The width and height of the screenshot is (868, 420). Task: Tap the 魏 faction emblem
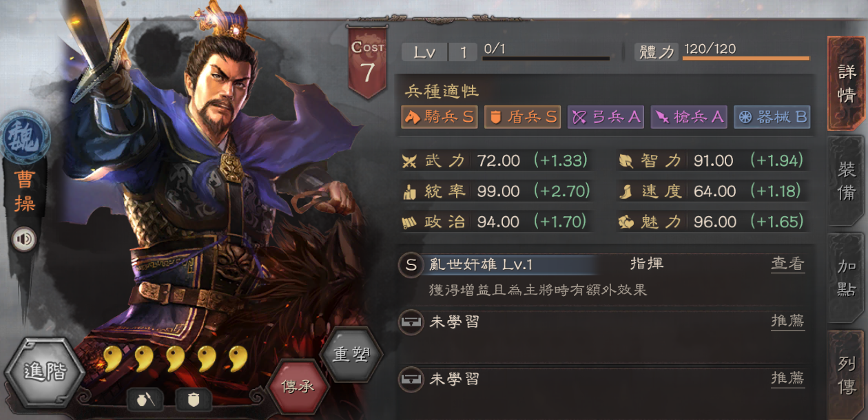point(24,136)
